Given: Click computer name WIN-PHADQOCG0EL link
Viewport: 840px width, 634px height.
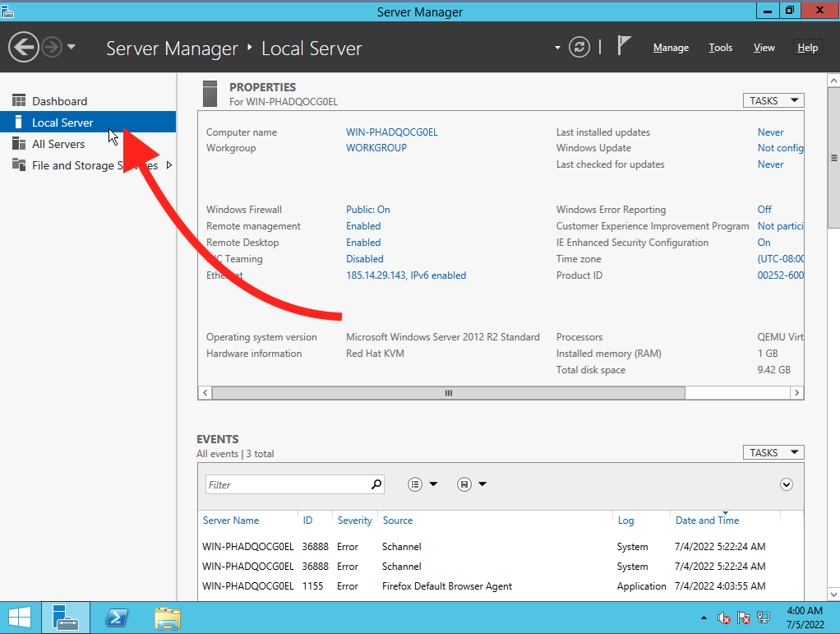Looking at the screenshot, I should coord(391,132).
